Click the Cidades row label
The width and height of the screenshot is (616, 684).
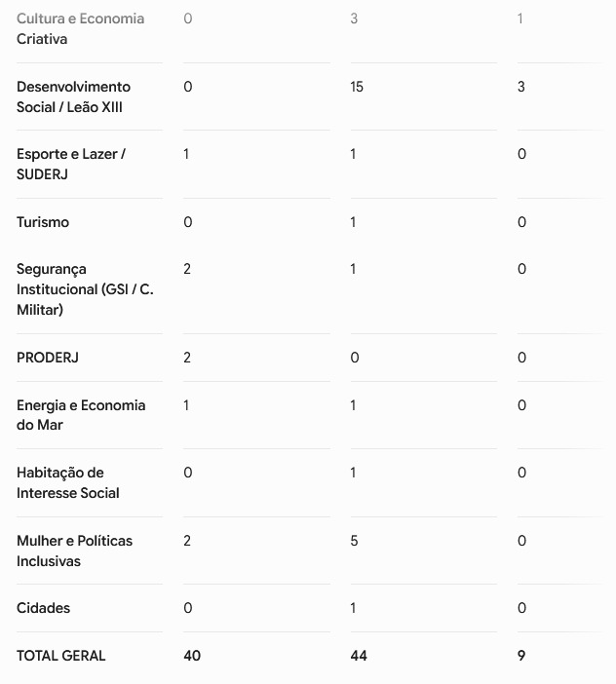(x=43, y=608)
